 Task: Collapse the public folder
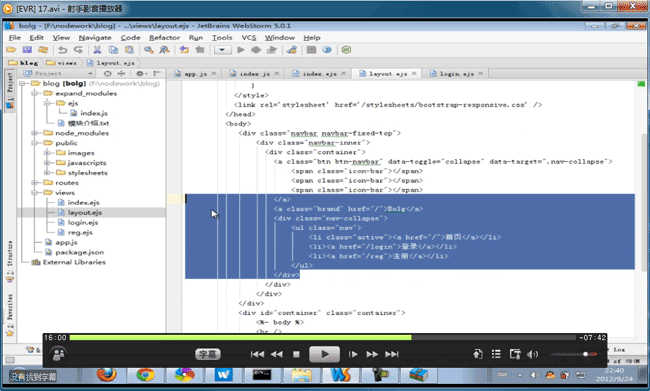click(35, 143)
